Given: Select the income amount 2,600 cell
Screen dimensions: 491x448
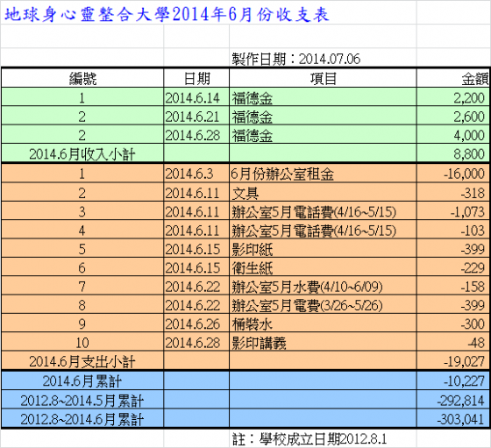Looking at the screenshot, I should point(453,116).
